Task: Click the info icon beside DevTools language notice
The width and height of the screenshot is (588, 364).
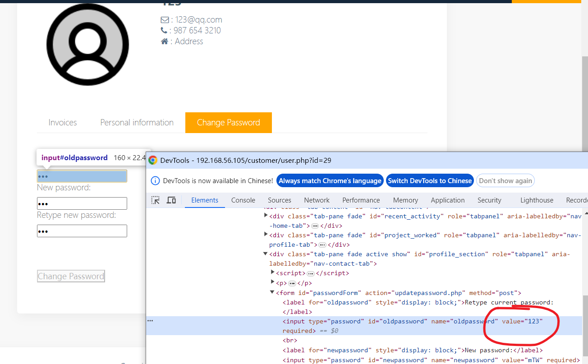Action: [155, 181]
